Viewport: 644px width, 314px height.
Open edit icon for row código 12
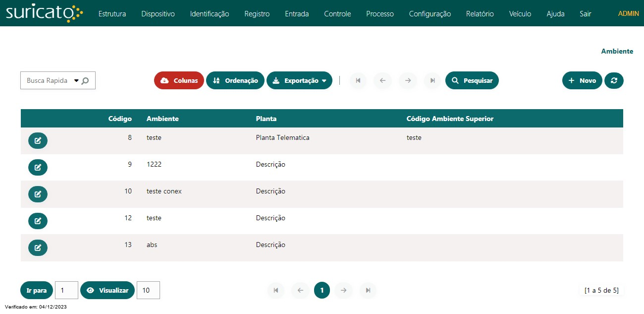(38, 221)
